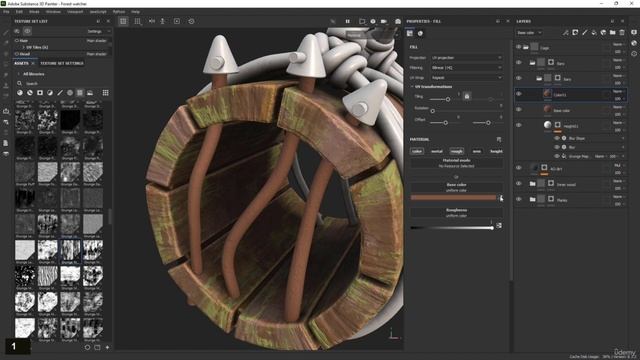Toggle visibility of Planks folder
This screenshot has width=640, height=360.
pyautogui.click(x=518, y=199)
